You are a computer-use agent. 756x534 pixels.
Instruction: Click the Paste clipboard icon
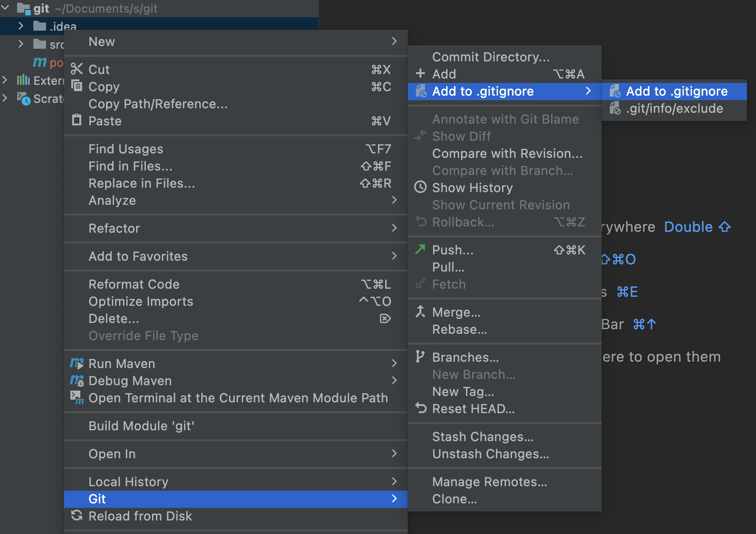[77, 120]
